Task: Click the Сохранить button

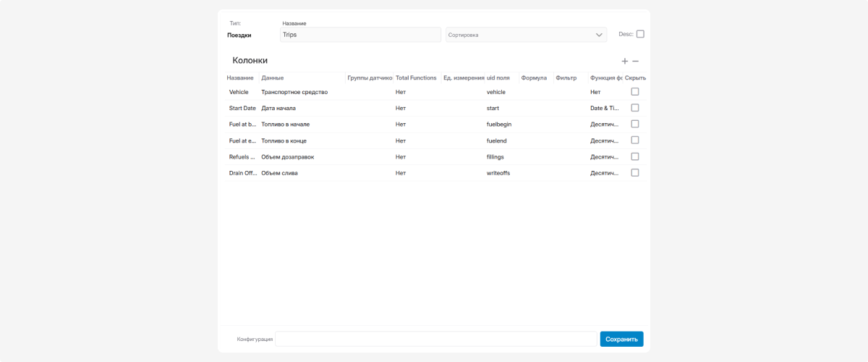Action: [x=621, y=339]
